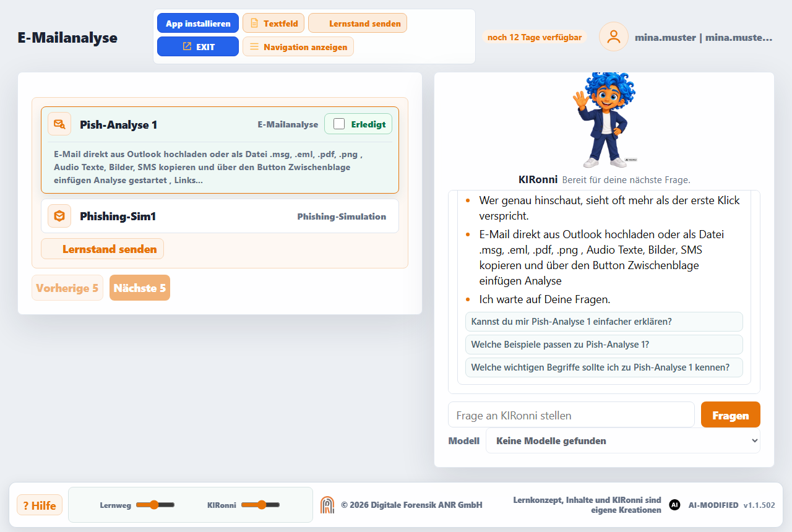792x532 pixels.
Task: Select suggestion about examples for Pish-Analyse 1
Action: tap(604, 345)
